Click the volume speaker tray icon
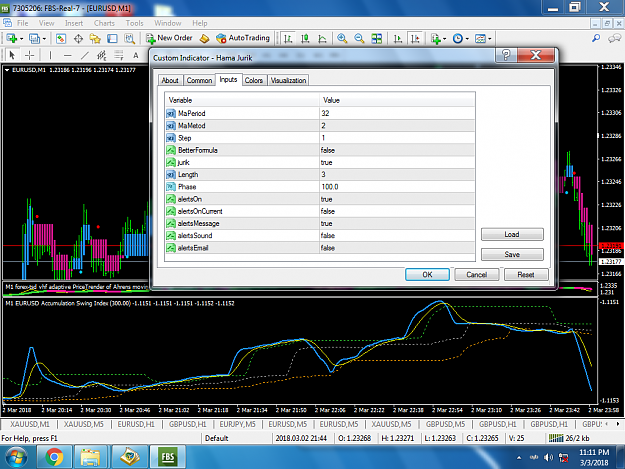Image resolution: width=625 pixels, height=469 pixels. point(548,457)
